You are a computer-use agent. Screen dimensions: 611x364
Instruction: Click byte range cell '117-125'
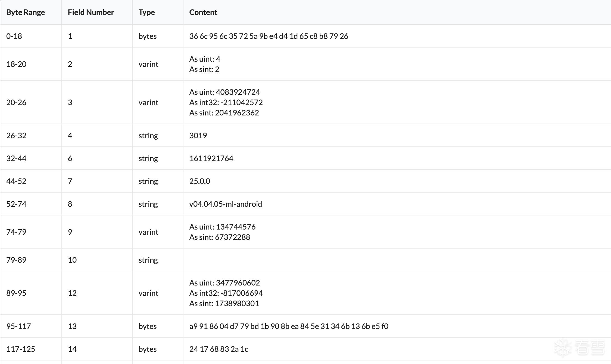pyautogui.click(x=21, y=349)
